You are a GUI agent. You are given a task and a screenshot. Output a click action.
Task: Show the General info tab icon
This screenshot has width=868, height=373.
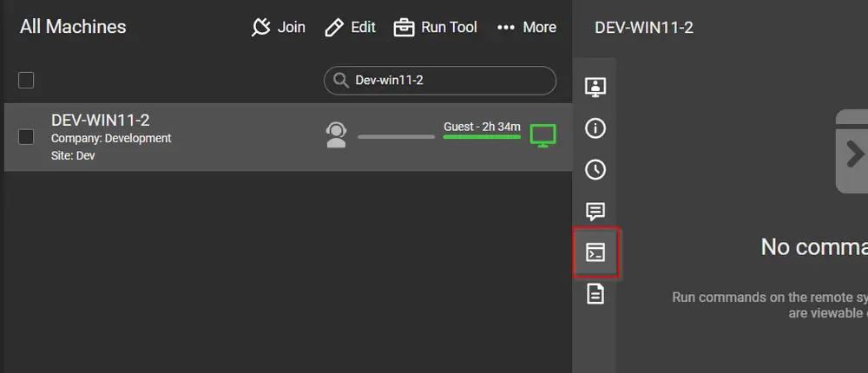595,128
